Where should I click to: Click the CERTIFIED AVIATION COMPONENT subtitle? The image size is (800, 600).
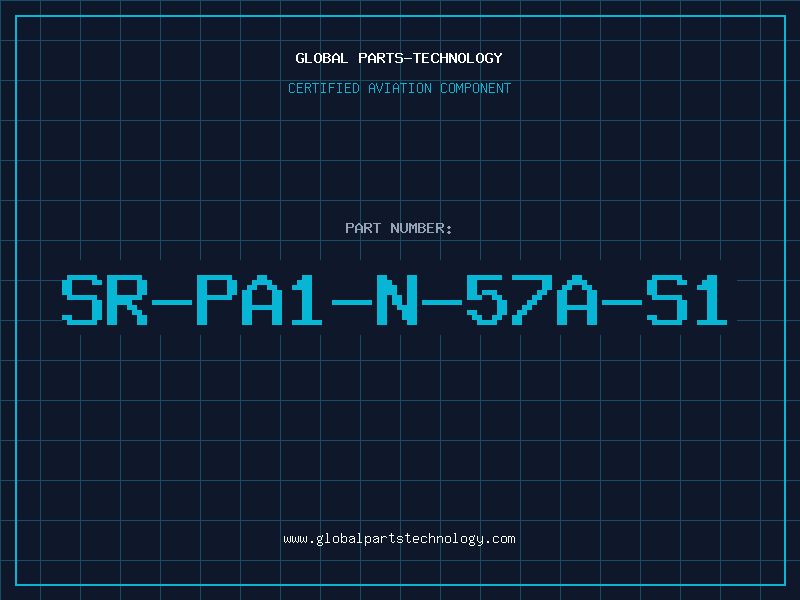pos(399,88)
